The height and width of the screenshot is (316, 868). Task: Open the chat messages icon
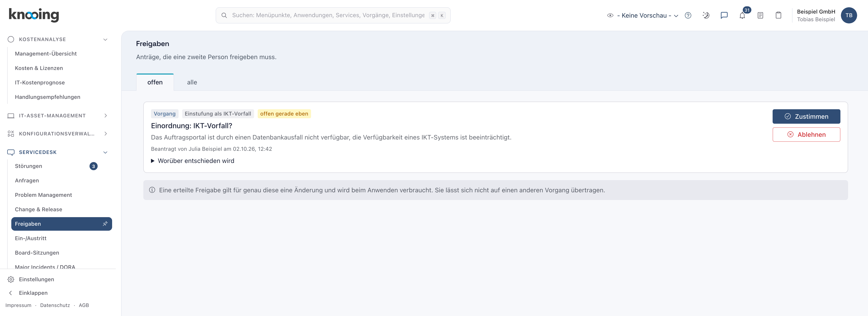tap(724, 16)
